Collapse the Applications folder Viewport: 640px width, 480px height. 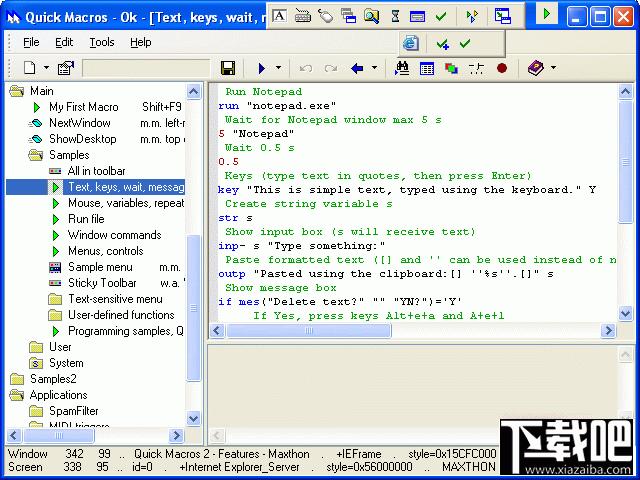click(17, 395)
